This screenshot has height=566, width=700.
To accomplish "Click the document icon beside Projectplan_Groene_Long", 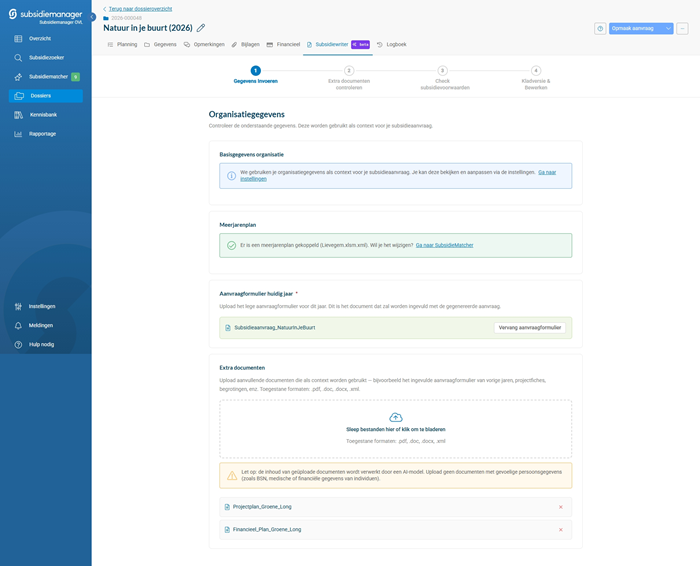I will click(227, 507).
